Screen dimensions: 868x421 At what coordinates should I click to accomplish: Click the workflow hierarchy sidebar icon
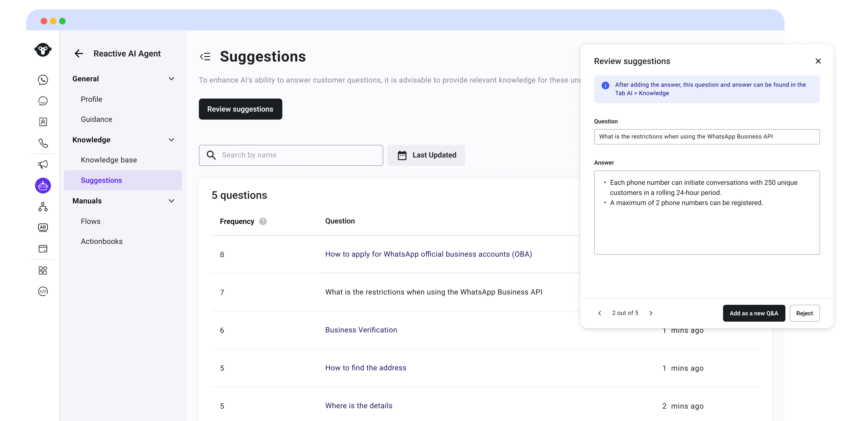(43, 207)
